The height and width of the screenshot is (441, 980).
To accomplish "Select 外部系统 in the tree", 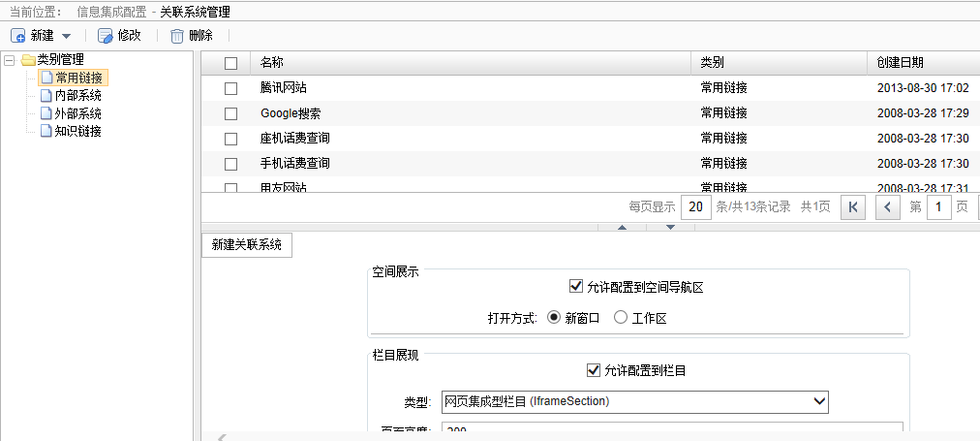I will tap(78, 113).
